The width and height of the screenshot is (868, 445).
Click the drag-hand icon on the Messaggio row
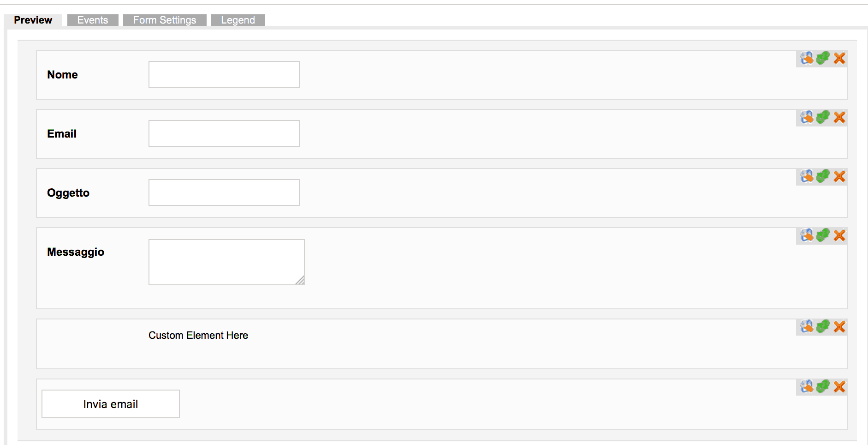[807, 235]
